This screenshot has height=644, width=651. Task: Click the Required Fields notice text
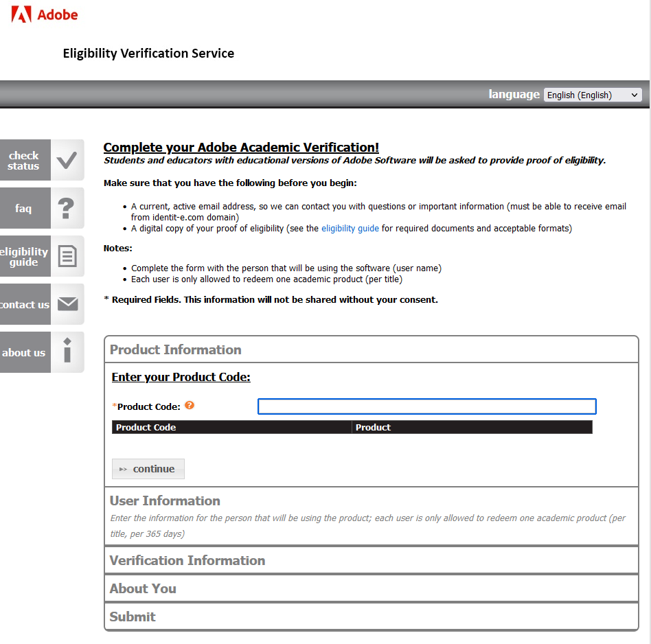click(271, 300)
